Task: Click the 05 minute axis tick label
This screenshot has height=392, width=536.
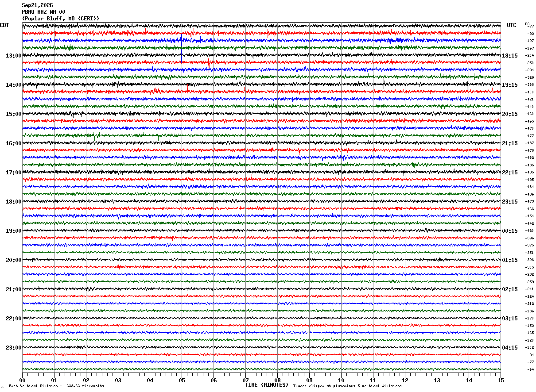Action: click(x=182, y=380)
